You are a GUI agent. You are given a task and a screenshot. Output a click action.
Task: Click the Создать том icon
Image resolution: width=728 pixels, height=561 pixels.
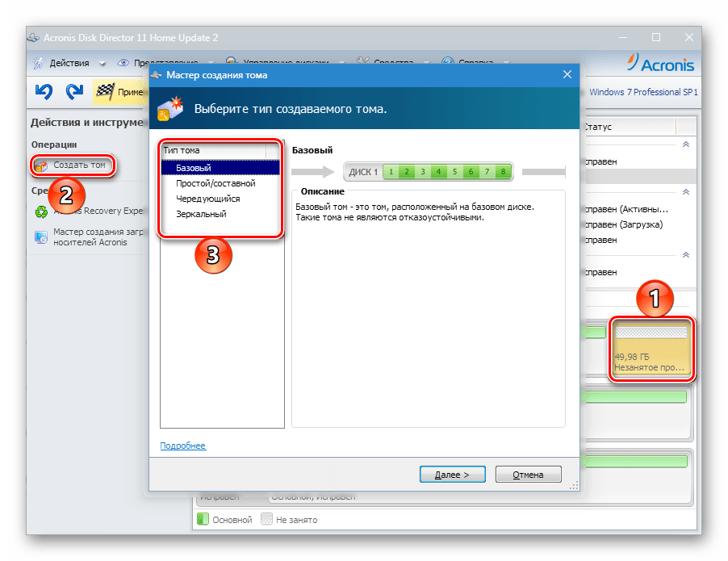coord(41,165)
